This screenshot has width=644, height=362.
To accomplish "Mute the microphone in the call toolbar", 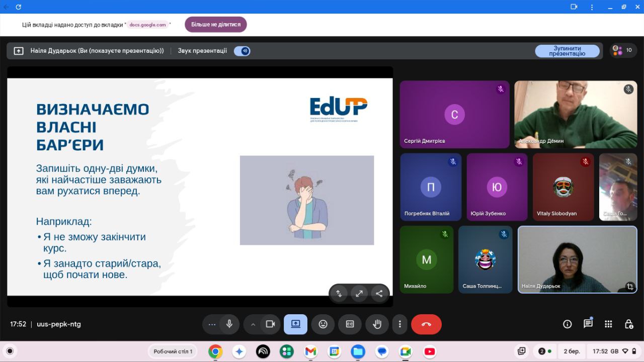I will click(229, 324).
